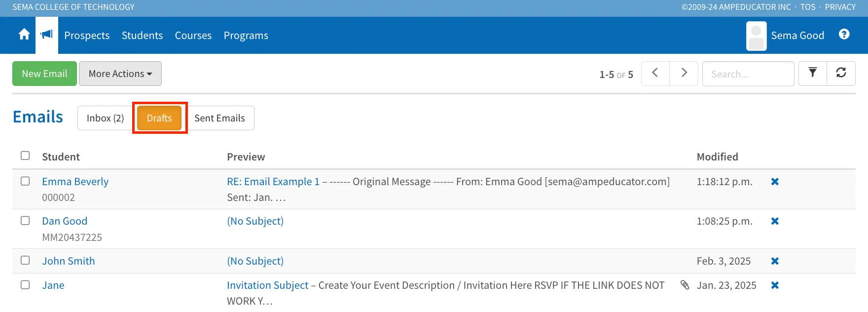Screen dimensions: 868x312
Task: Go to previous page of emails
Action: coord(655,74)
